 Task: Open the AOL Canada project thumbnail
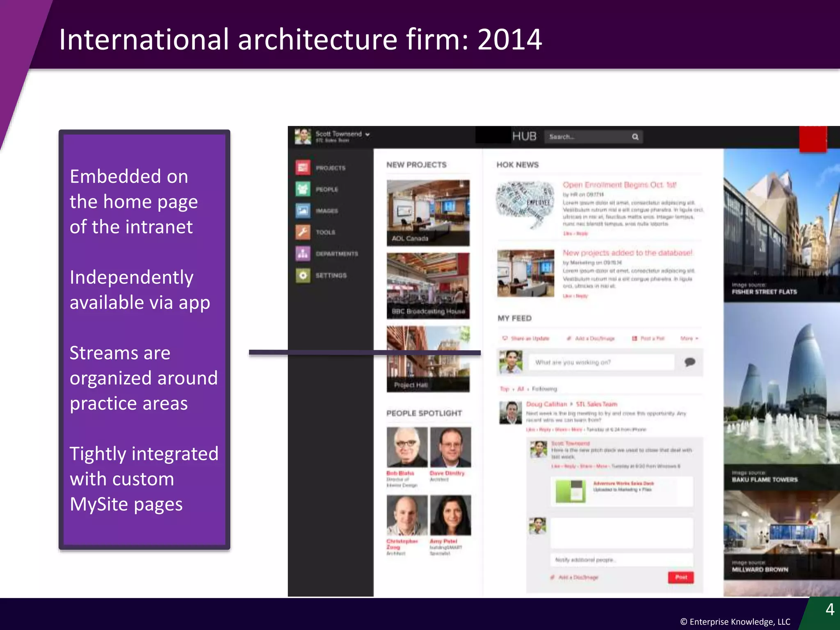(428, 213)
